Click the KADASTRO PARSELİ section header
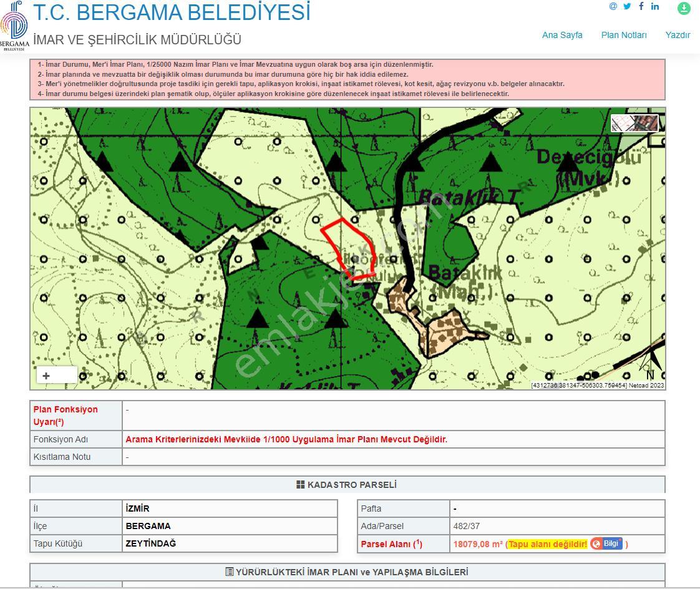This screenshot has width=700, height=589. click(348, 485)
